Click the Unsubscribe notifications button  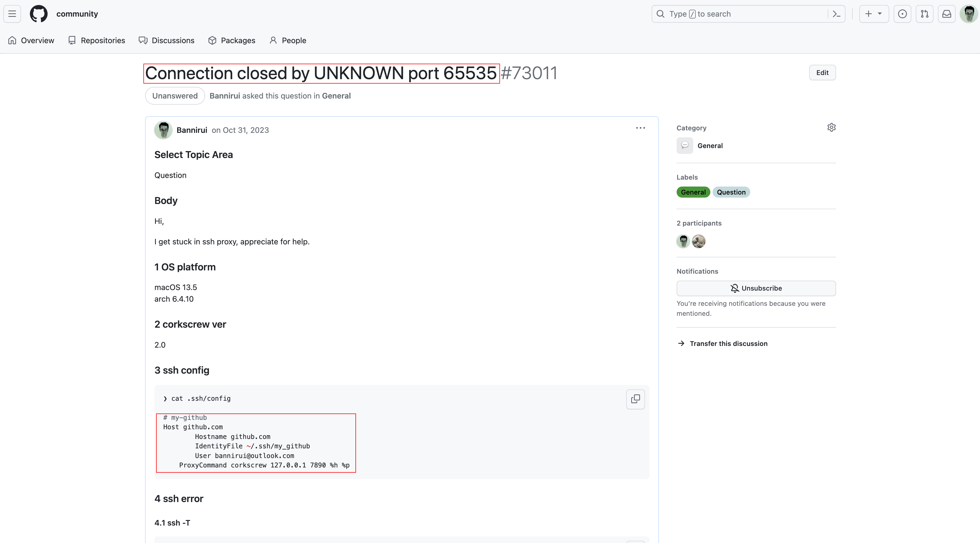coord(755,288)
